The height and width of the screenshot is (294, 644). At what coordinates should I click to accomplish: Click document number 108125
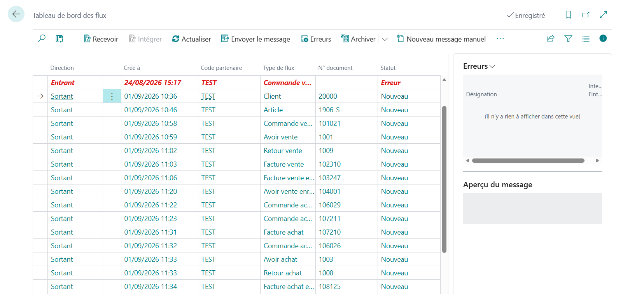pos(329,287)
